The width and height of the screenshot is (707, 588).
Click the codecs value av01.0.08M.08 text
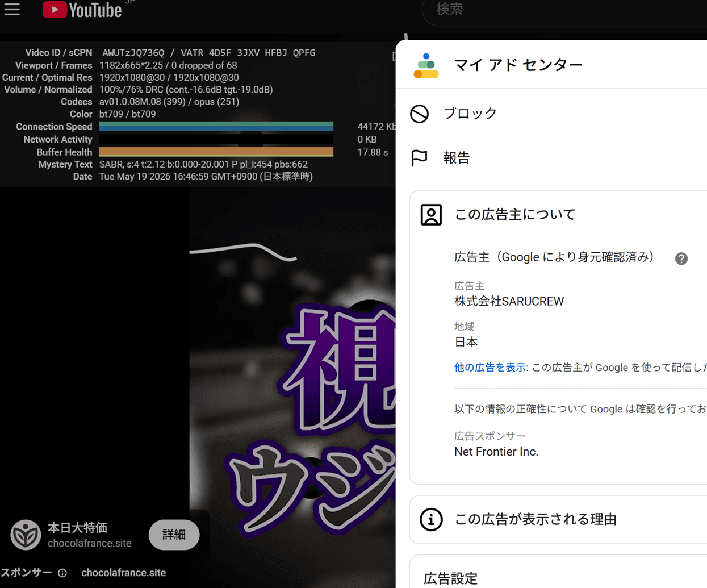tap(169, 102)
